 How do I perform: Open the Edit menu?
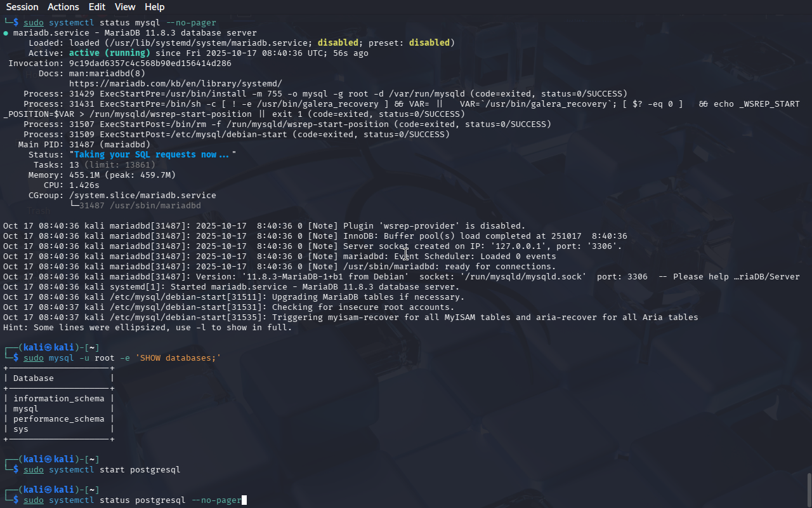(97, 7)
